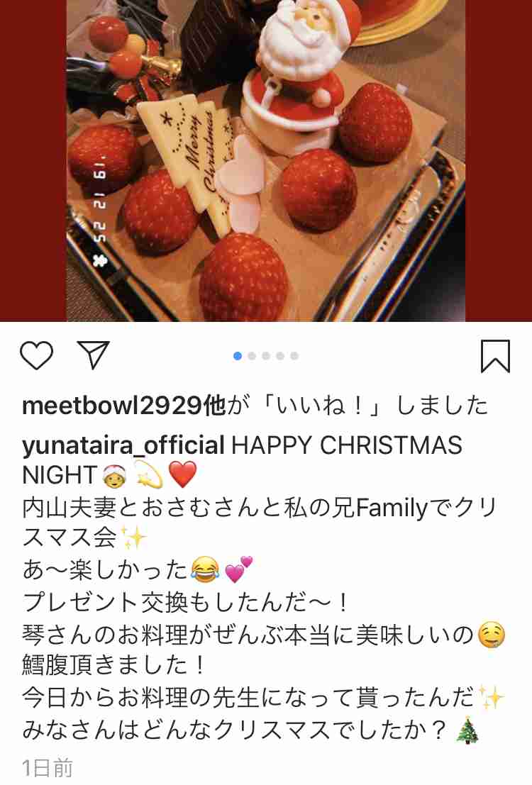Tap the paper plane share icon
This screenshot has width=532, height=785.
[x=93, y=355]
